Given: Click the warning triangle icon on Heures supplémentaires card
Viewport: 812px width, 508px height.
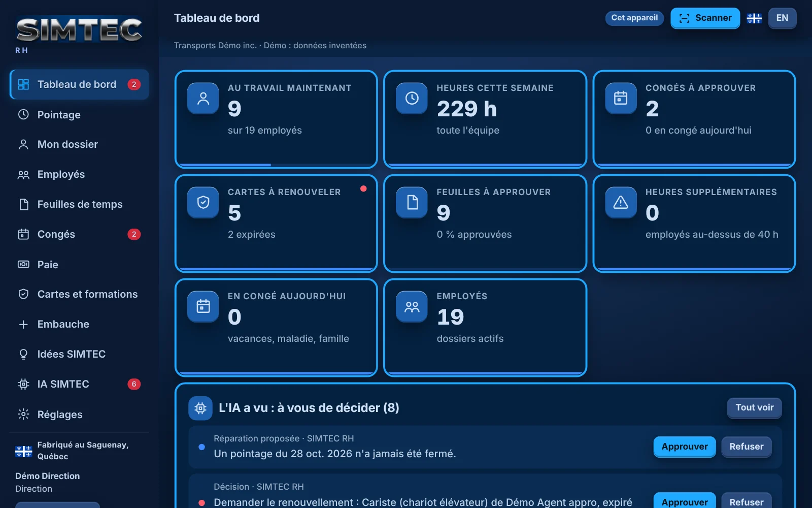Looking at the screenshot, I should click(x=621, y=202).
